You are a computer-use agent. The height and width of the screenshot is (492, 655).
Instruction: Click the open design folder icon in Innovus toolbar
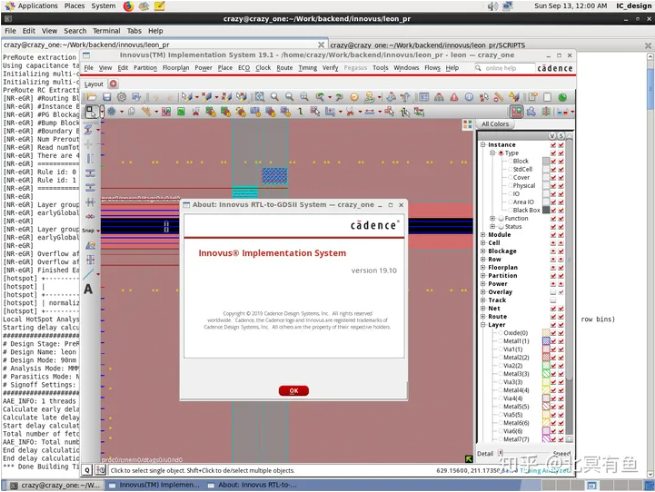pyautogui.click(x=91, y=97)
